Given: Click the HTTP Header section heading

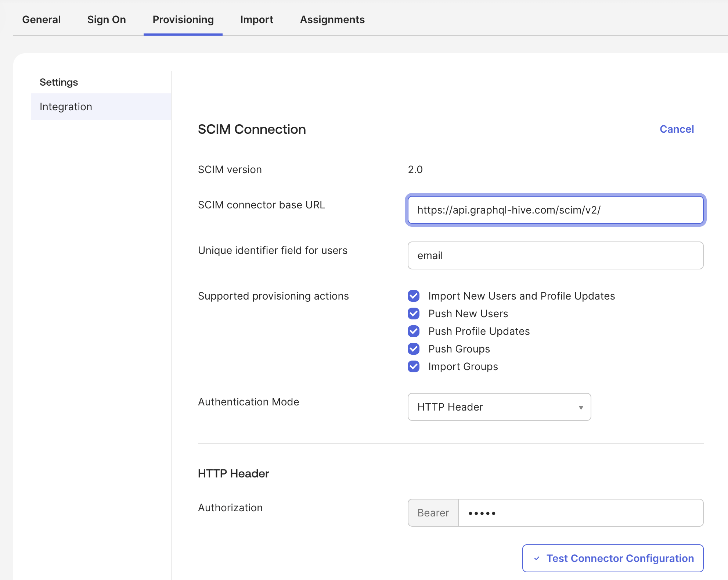Looking at the screenshot, I should coord(233,473).
